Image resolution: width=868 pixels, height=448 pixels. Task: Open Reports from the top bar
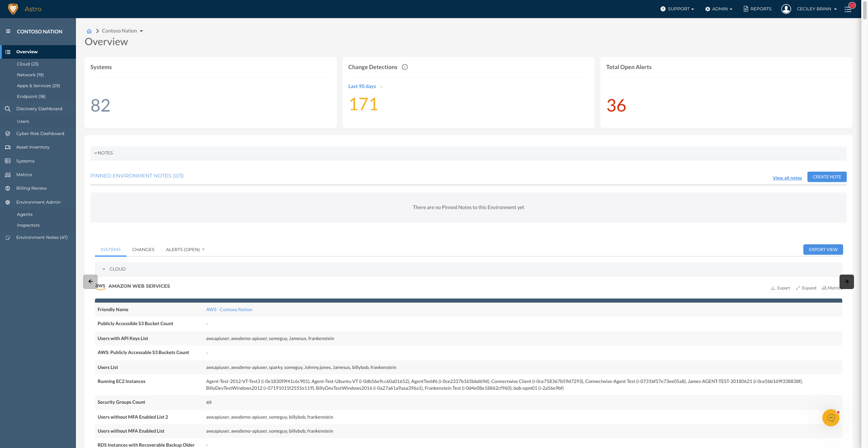tap(758, 9)
